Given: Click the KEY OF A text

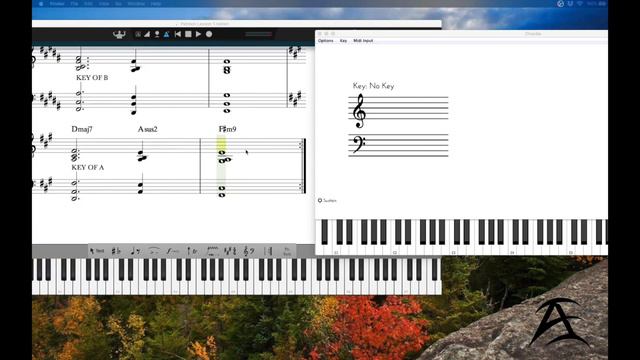Looking at the screenshot, I should [88, 167].
